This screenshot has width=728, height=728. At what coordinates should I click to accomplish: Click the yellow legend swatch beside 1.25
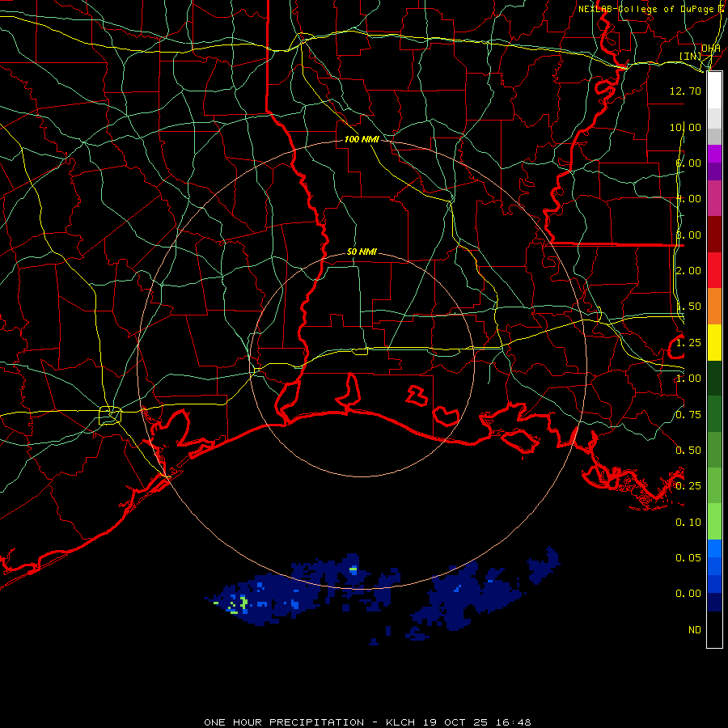coord(714,342)
